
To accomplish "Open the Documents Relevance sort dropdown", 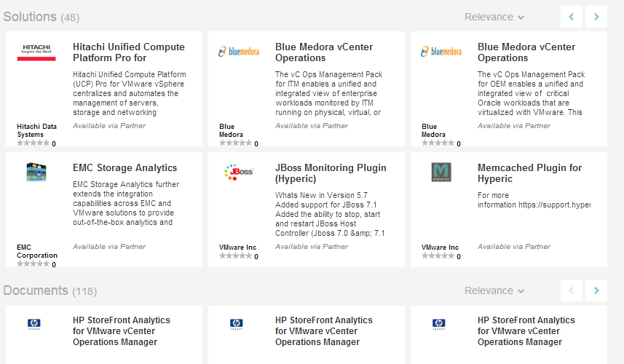I will (x=494, y=290).
